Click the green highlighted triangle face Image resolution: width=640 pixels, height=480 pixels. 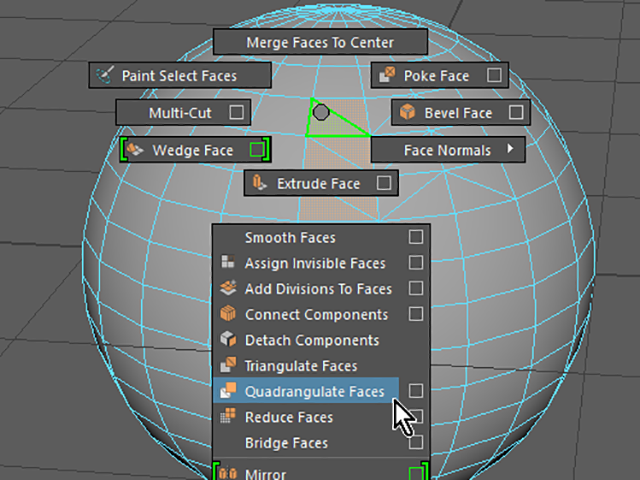point(331,126)
